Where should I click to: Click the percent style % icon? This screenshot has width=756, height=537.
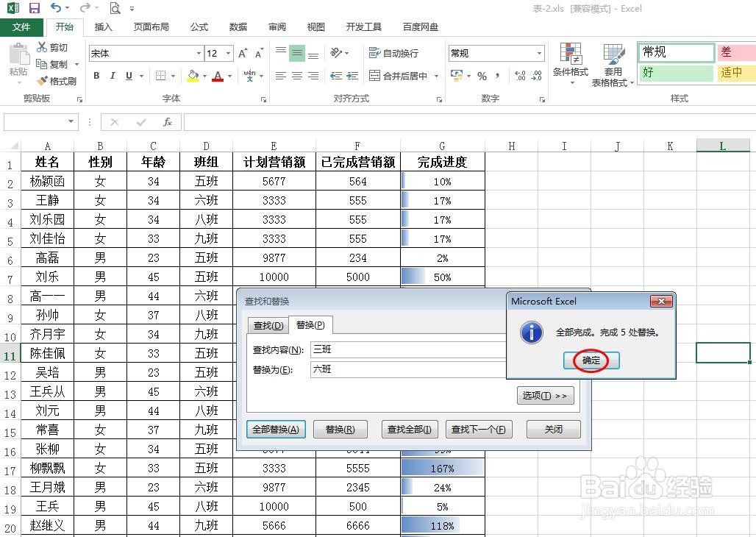click(x=483, y=76)
